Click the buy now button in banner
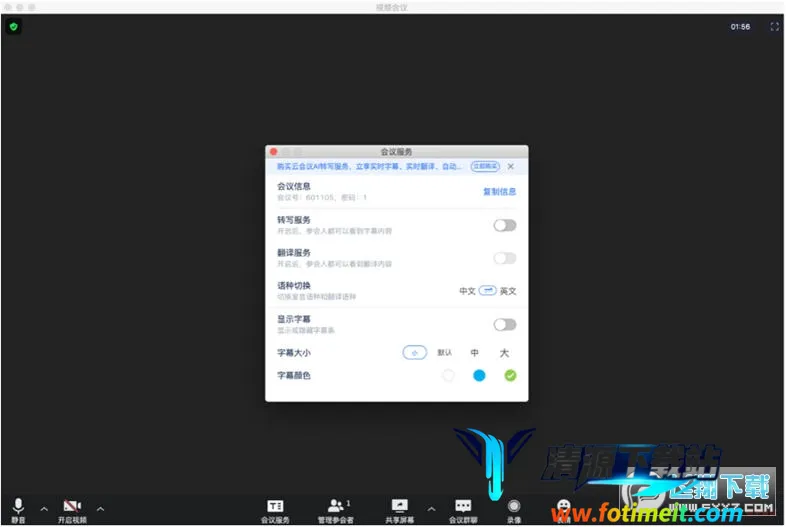The height and width of the screenshot is (527, 786). click(x=485, y=167)
